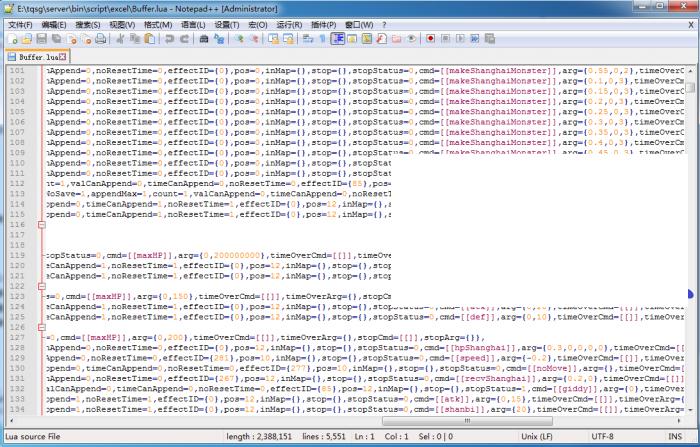Toggle show all characters (pilcrow) icon

(322, 39)
